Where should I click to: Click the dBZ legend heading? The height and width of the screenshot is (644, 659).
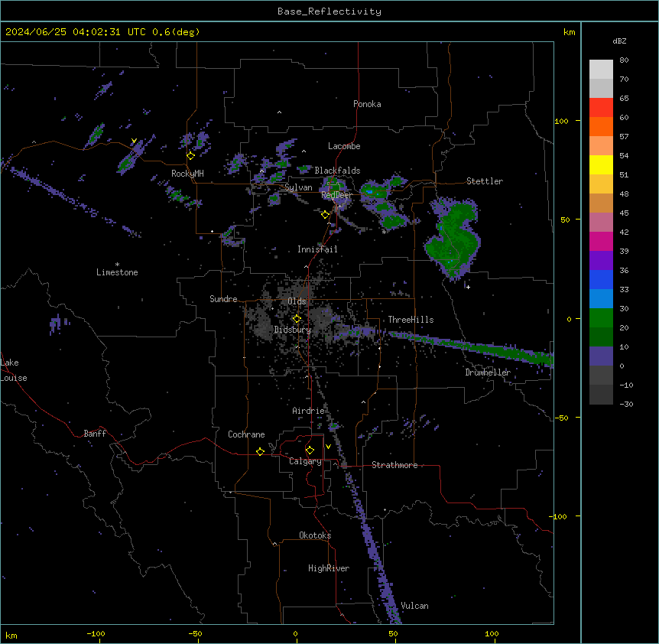(x=619, y=41)
